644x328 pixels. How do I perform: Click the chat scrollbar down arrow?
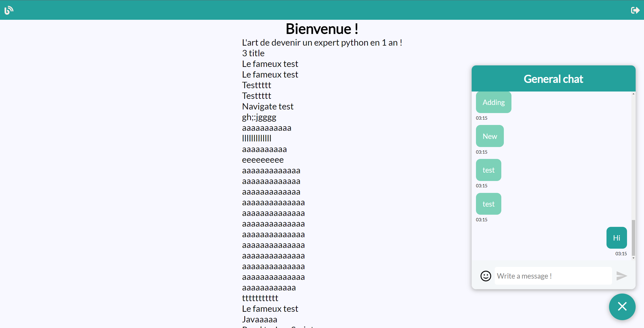pos(633,258)
